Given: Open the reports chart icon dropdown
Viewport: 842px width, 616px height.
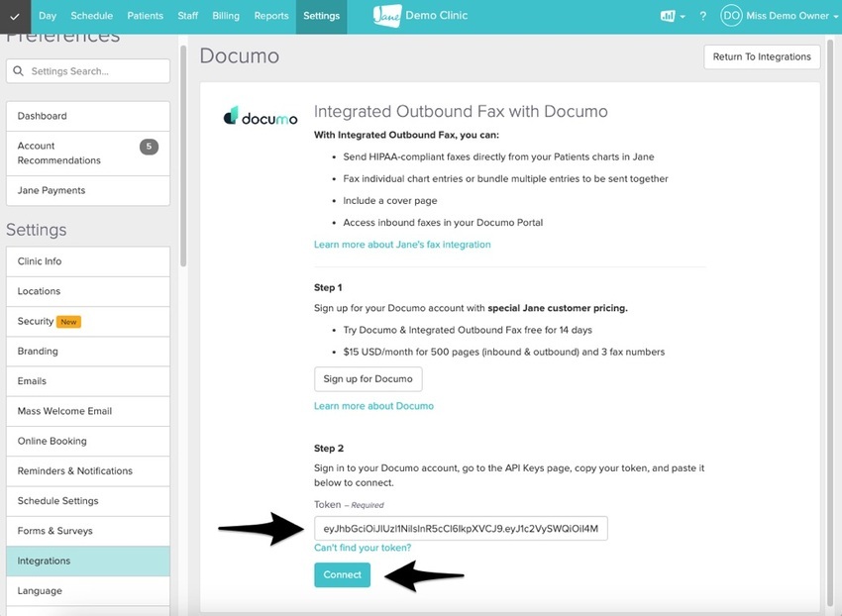Looking at the screenshot, I should pos(673,16).
